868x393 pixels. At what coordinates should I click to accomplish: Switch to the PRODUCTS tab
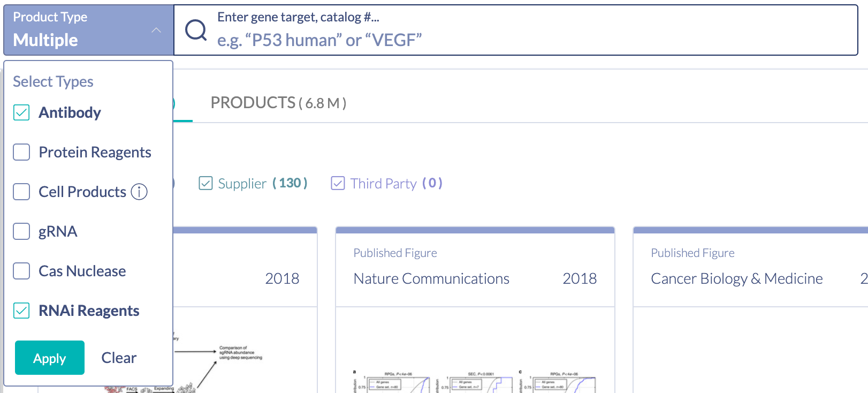click(278, 103)
